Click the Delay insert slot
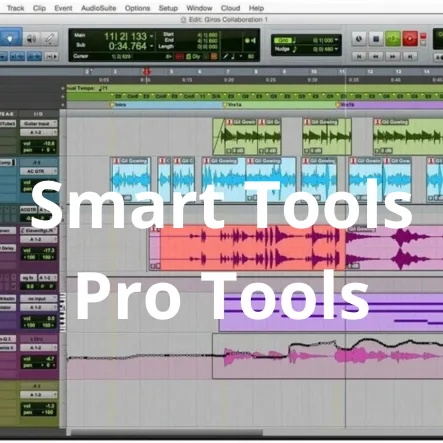Viewport: 443px width, 443px height. pyautogui.click(x=7, y=248)
